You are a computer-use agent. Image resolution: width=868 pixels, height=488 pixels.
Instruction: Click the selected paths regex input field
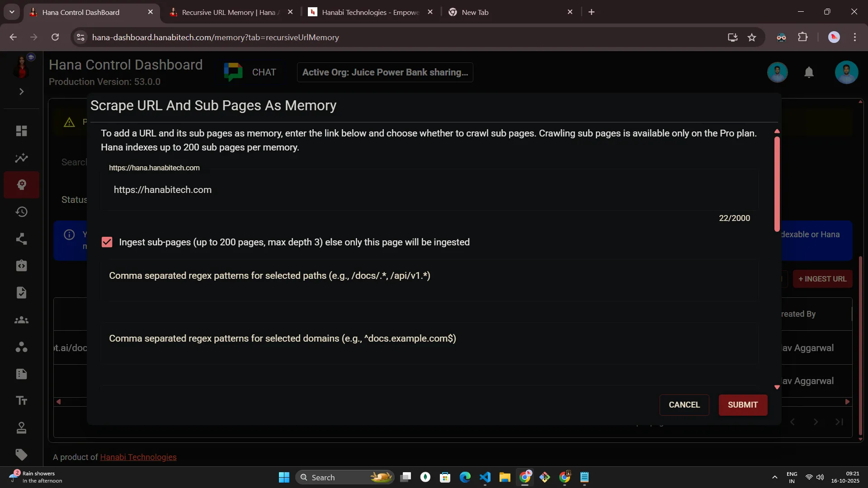(429, 281)
